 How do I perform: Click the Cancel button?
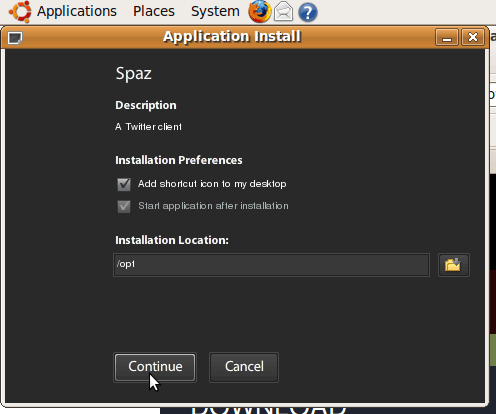pos(244,367)
